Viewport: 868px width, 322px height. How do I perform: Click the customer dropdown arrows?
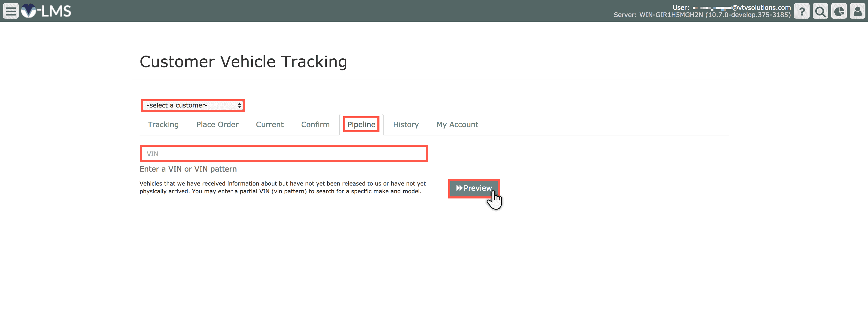tap(239, 105)
